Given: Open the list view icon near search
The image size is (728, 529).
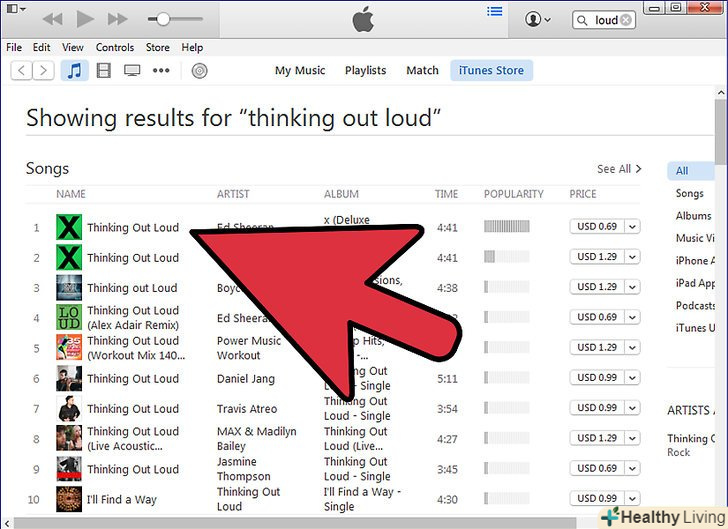Looking at the screenshot, I should point(494,11).
